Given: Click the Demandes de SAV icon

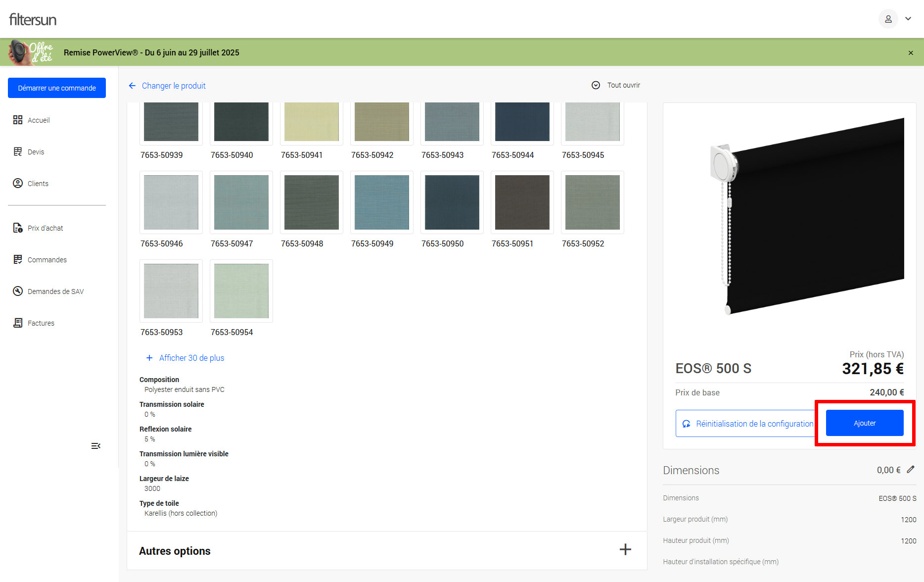Looking at the screenshot, I should tap(18, 291).
